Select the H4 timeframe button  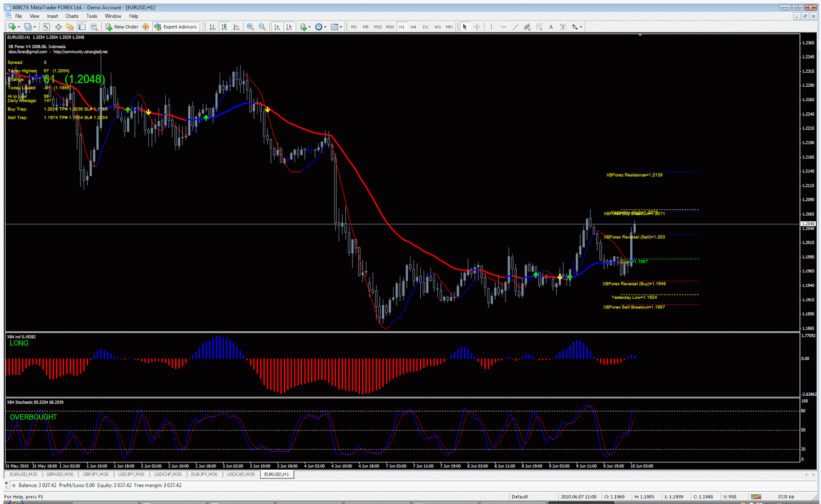tap(414, 27)
